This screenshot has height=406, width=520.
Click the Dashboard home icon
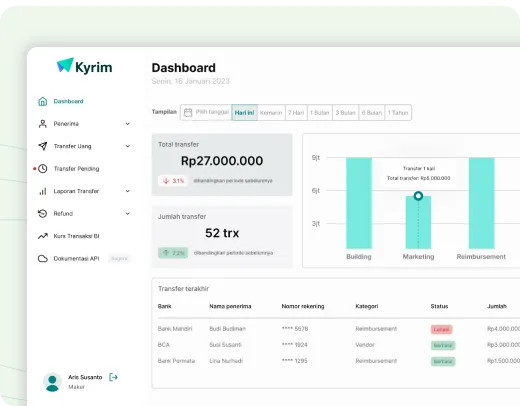[x=43, y=101]
